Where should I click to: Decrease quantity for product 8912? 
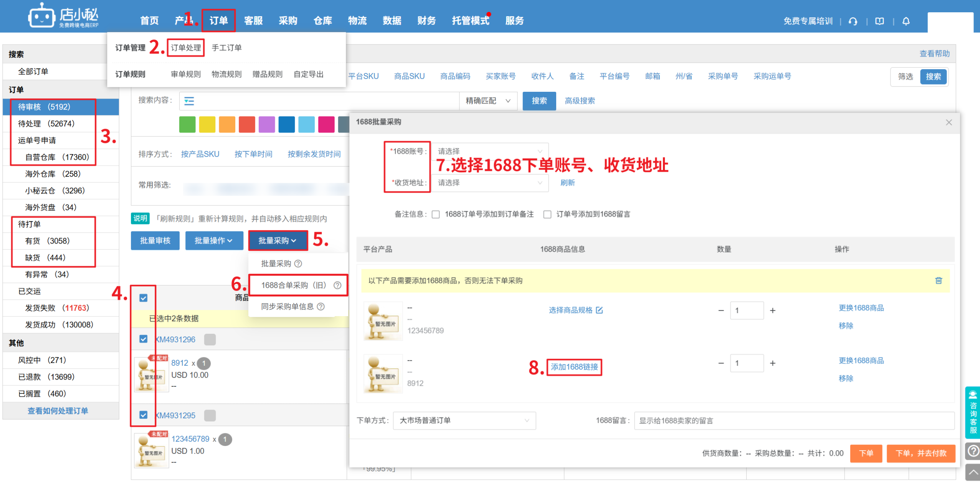(721, 363)
